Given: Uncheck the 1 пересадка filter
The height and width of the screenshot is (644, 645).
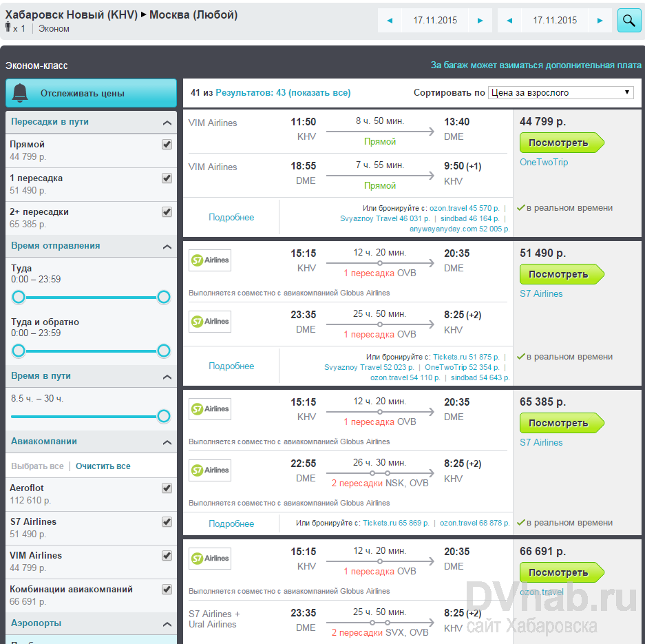Looking at the screenshot, I should click(x=167, y=178).
